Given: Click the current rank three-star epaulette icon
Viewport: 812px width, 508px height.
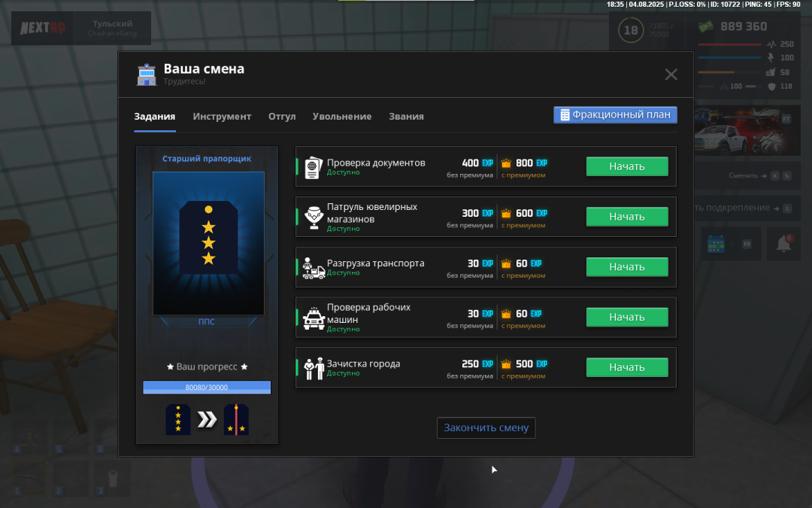Looking at the screenshot, I should (x=178, y=419).
